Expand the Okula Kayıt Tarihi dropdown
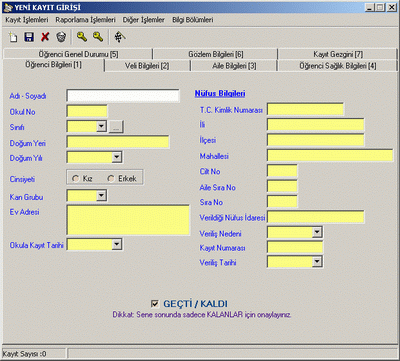 [x=116, y=244]
